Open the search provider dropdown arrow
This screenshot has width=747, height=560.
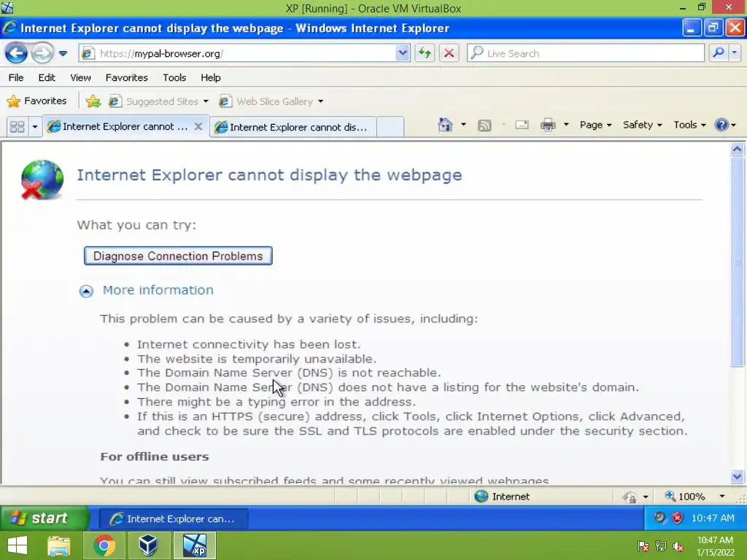[x=734, y=52]
